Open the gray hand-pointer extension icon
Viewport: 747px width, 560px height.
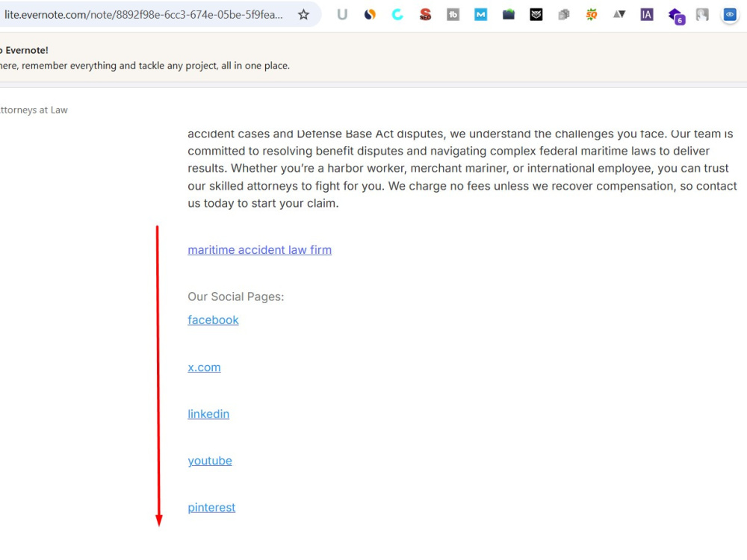(701, 15)
